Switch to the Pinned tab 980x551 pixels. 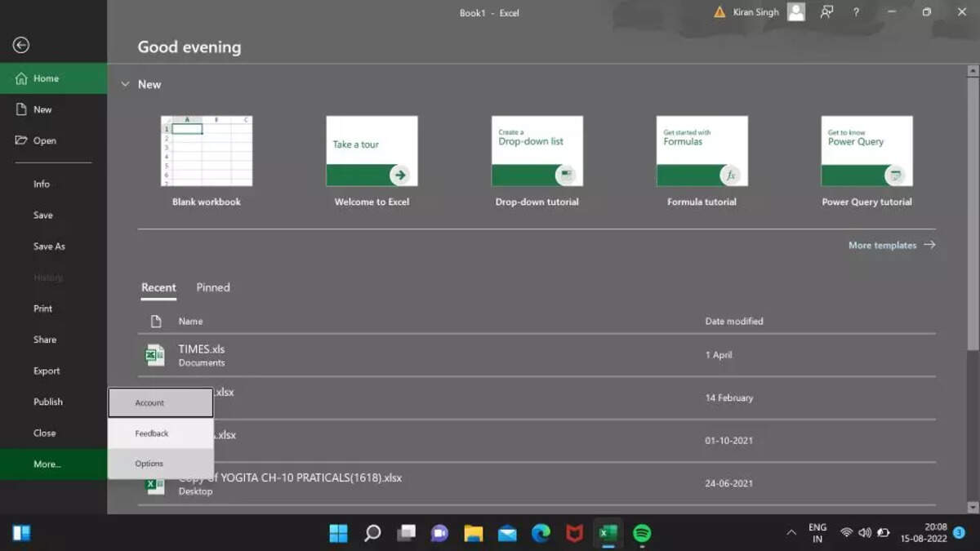[213, 287]
